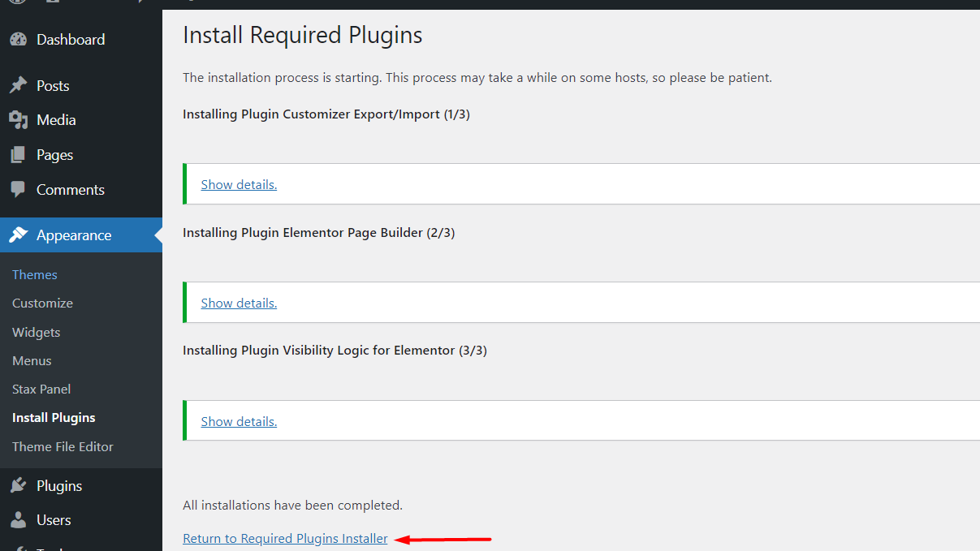Open the Stax Panel menu entry
980x551 pixels.
tap(41, 389)
